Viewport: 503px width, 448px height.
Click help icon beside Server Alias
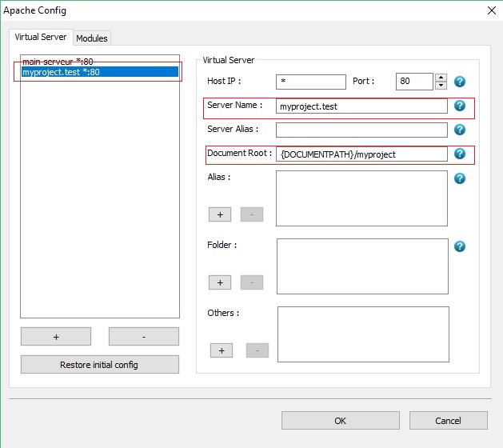click(460, 130)
